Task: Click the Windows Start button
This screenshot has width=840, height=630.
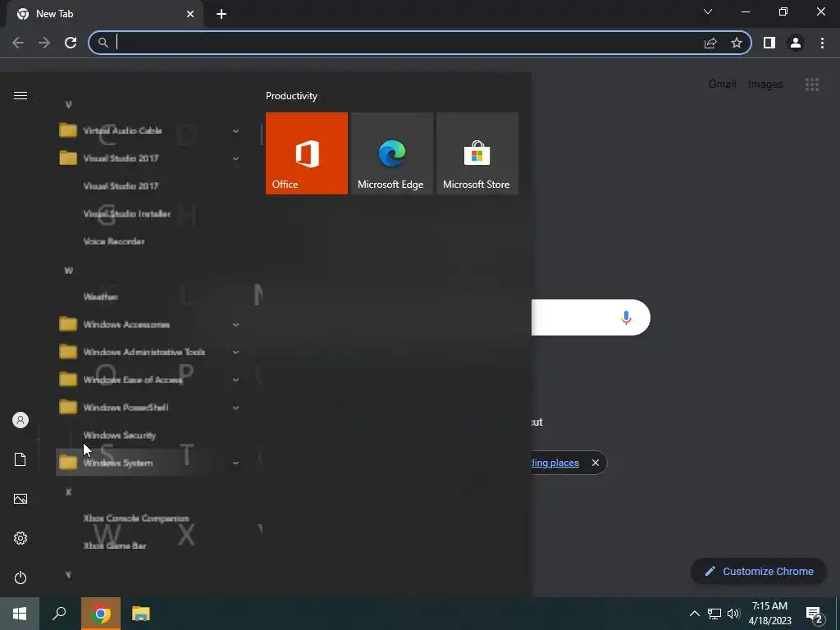Action: [20, 614]
